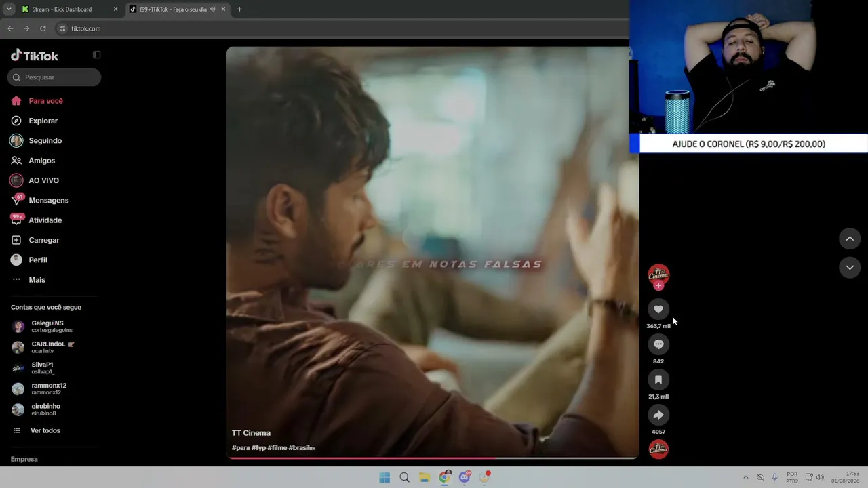The height and width of the screenshot is (488, 868).
Task: Show hidden system tray icons
Action: [x=746, y=477]
